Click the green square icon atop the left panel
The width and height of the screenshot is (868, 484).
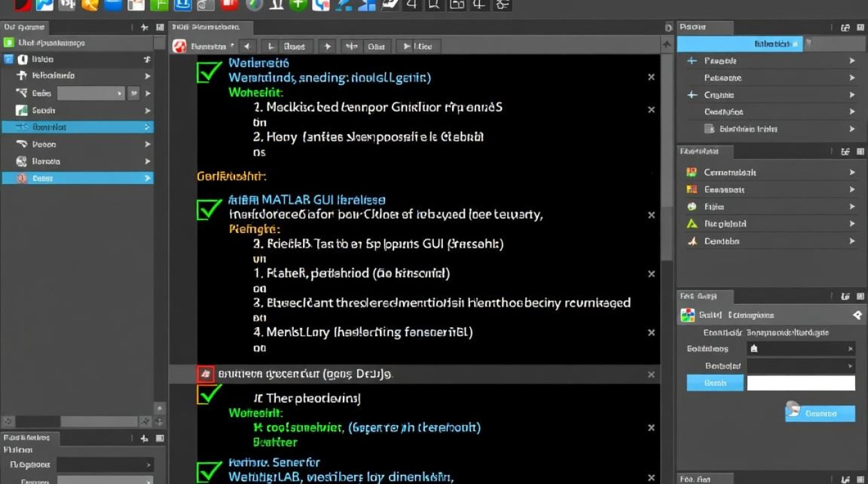[8, 43]
